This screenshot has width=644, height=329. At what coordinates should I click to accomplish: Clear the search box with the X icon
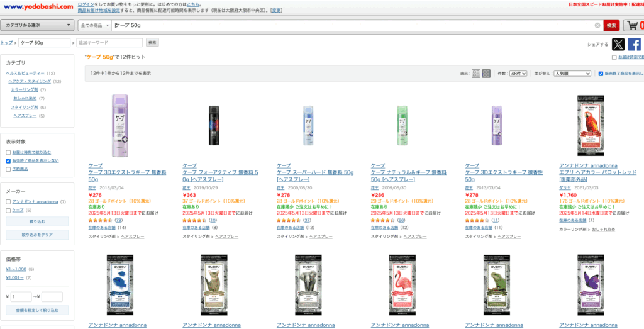click(597, 25)
